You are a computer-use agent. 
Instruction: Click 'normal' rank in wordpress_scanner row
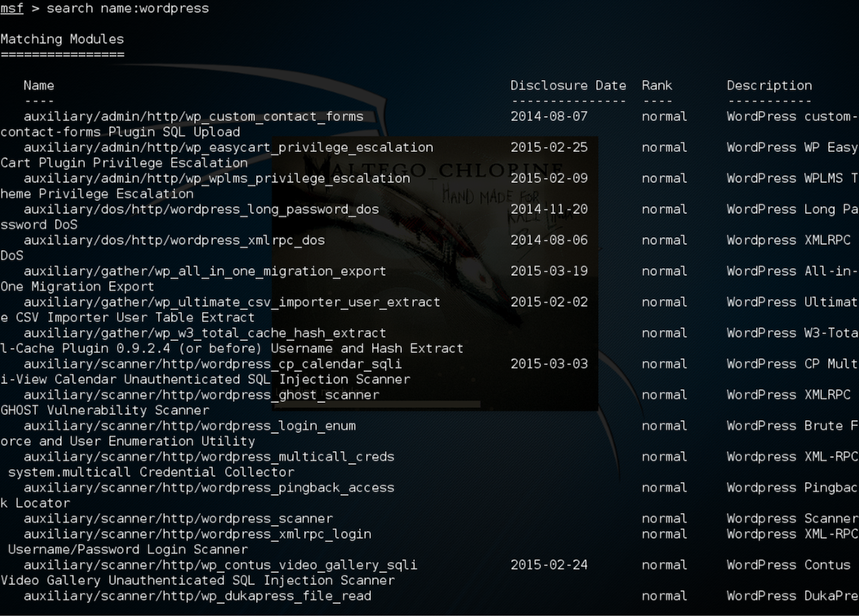tap(665, 518)
